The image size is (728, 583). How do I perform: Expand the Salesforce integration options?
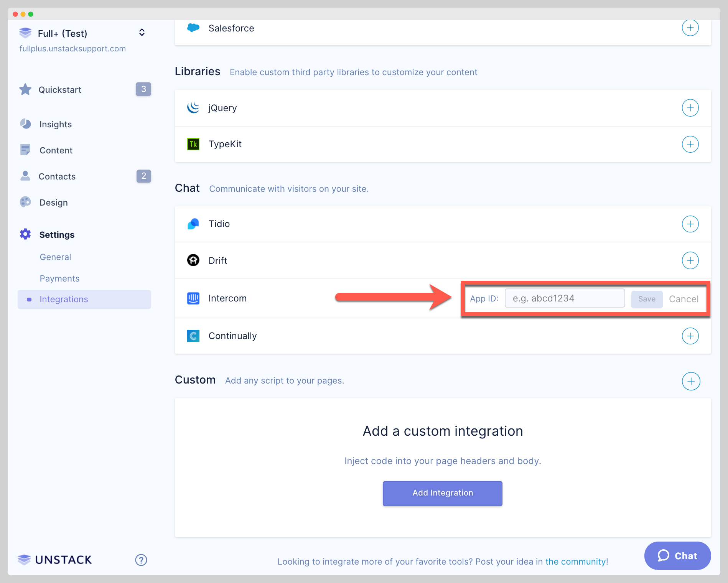(x=690, y=27)
